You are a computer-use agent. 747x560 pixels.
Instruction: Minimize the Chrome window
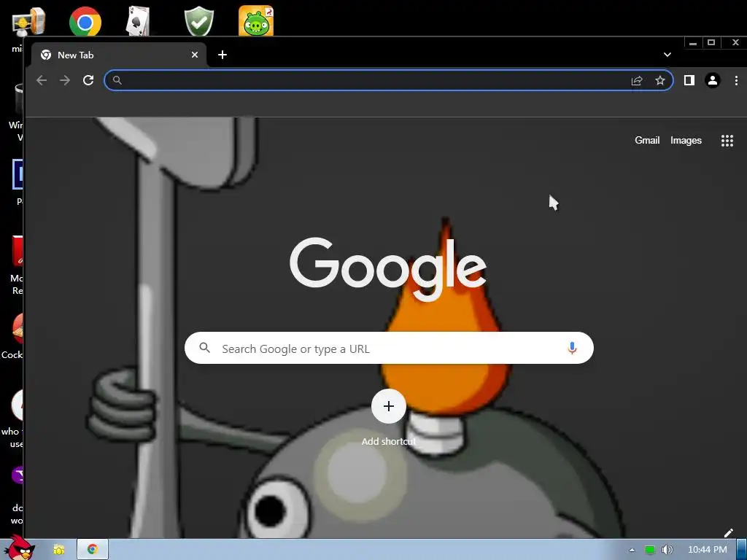click(693, 43)
